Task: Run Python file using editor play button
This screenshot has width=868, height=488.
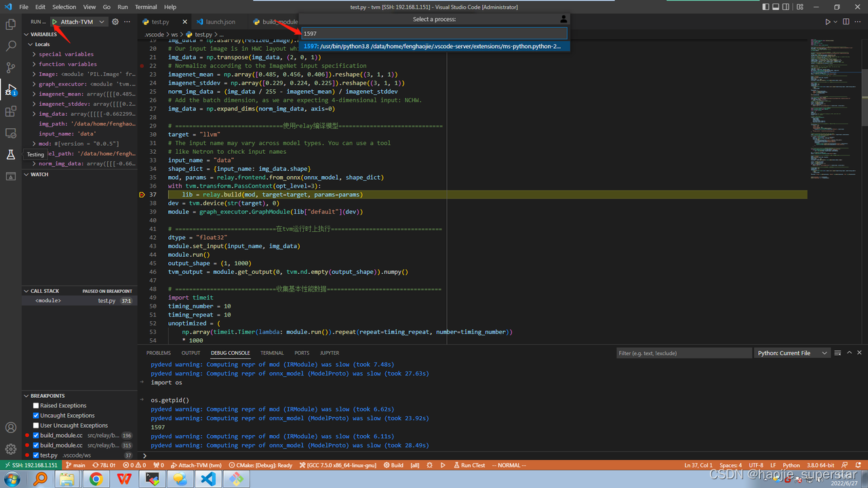Action: point(828,22)
